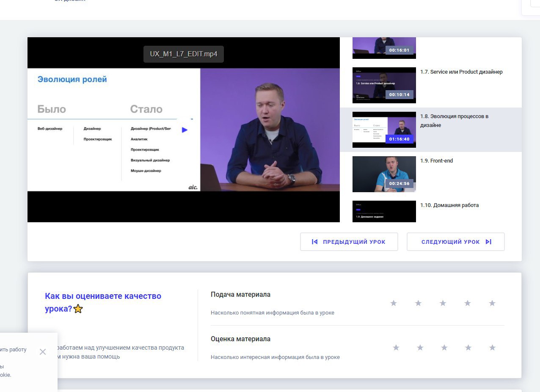Screen dimensions: 540x392
Task: Click the 00:24:56 duration badge
Action: point(399,183)
